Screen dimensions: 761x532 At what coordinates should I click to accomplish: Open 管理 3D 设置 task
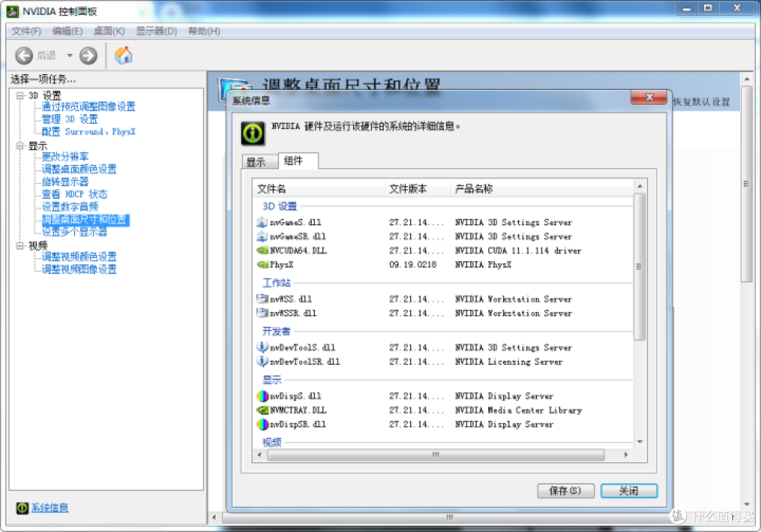(69, 119)
